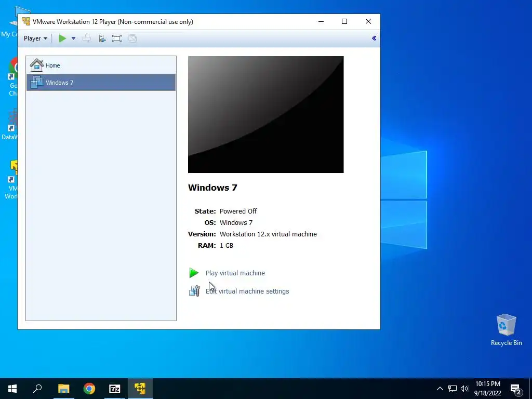Open File Explorer from the taskbar
The height and width of the screenshot is (399, 532).
click(x=63, y=389)
